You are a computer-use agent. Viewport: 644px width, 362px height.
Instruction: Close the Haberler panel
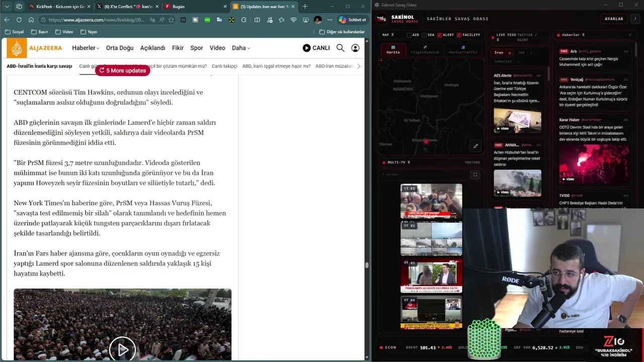630,35
